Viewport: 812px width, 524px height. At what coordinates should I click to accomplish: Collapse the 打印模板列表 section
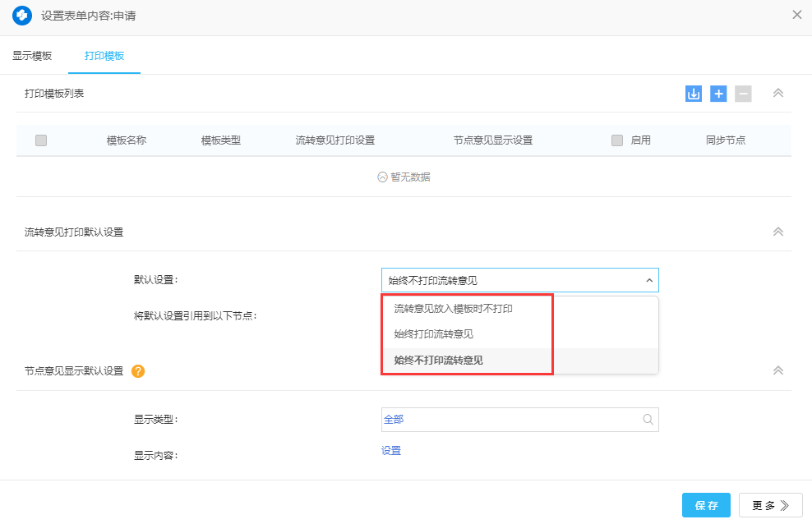pyautogui.click(x=777, y=93)
